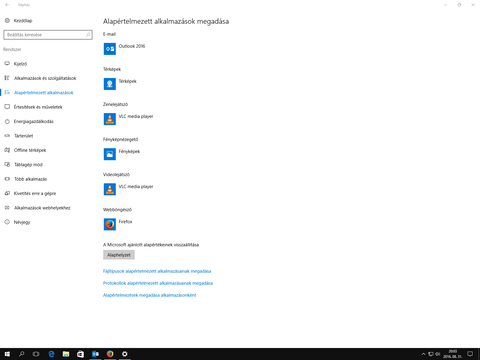Viewport: 480px width, 360px height.
Task: Change the Fényképek photo viewer app
Action: (x=122, y=154)
